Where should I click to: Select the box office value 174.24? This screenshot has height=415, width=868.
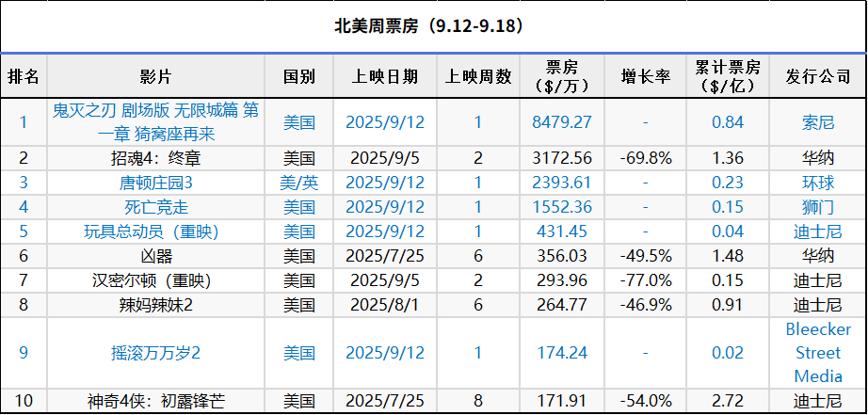[x=562, y=353]
